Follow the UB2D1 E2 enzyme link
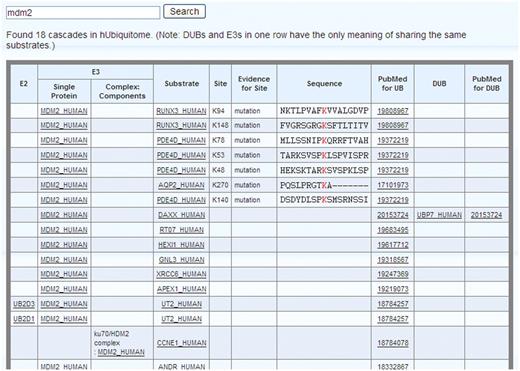 point(24,319)
